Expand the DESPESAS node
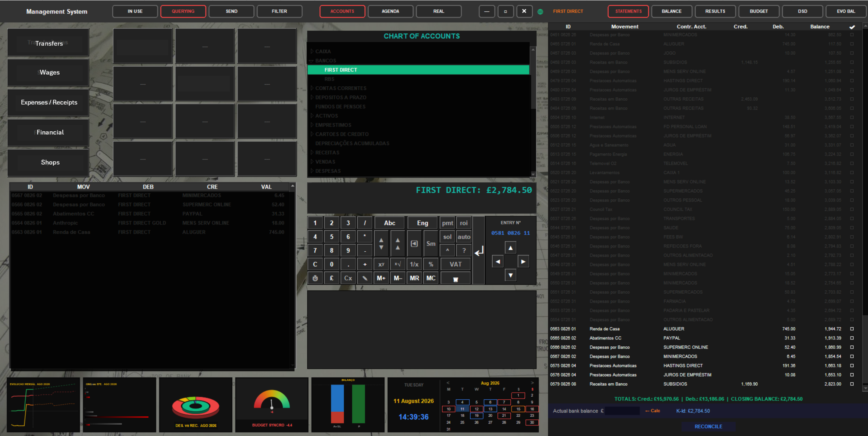 coord(312,171)
